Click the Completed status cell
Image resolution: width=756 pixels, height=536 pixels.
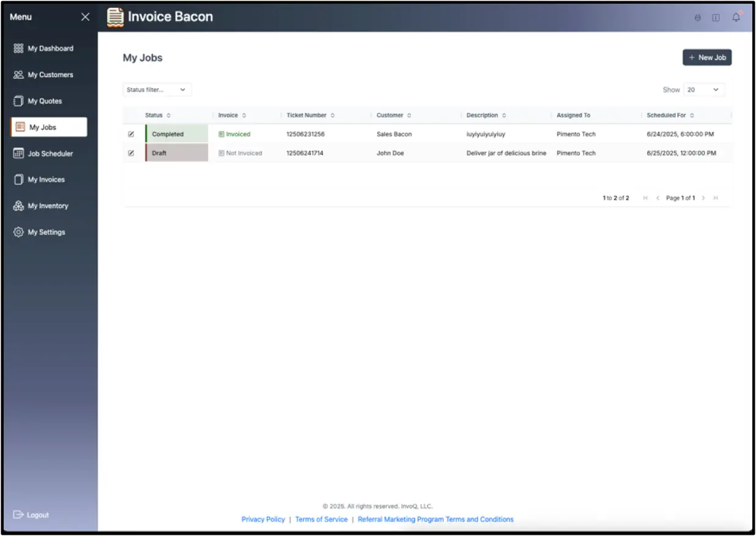[x=177, y=134]
